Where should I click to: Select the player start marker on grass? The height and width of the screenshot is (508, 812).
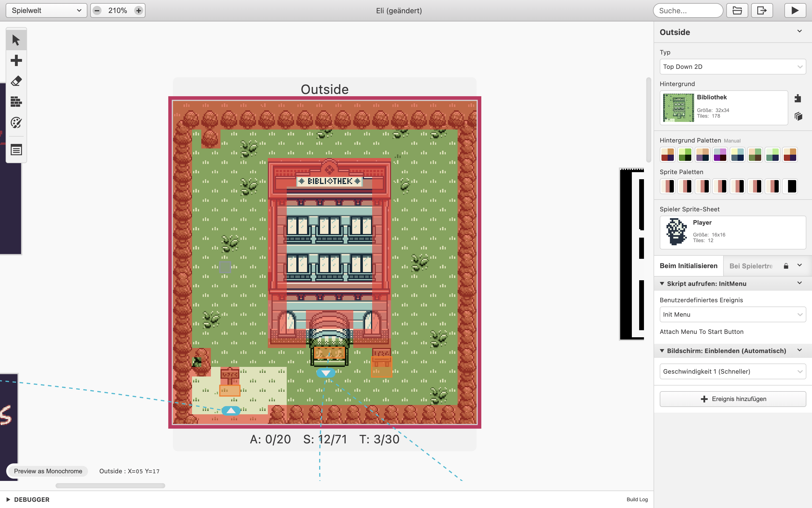coord(225,267)
